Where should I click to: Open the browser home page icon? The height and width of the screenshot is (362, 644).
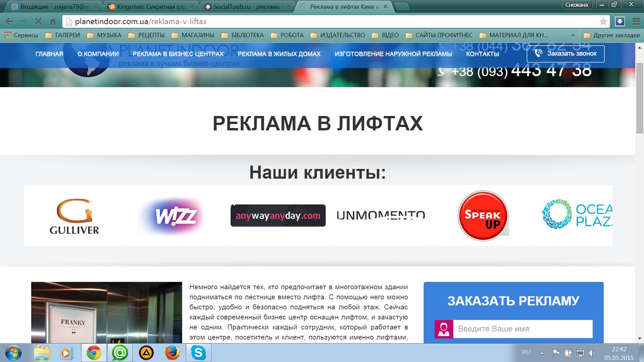click(x=53, y=22)
